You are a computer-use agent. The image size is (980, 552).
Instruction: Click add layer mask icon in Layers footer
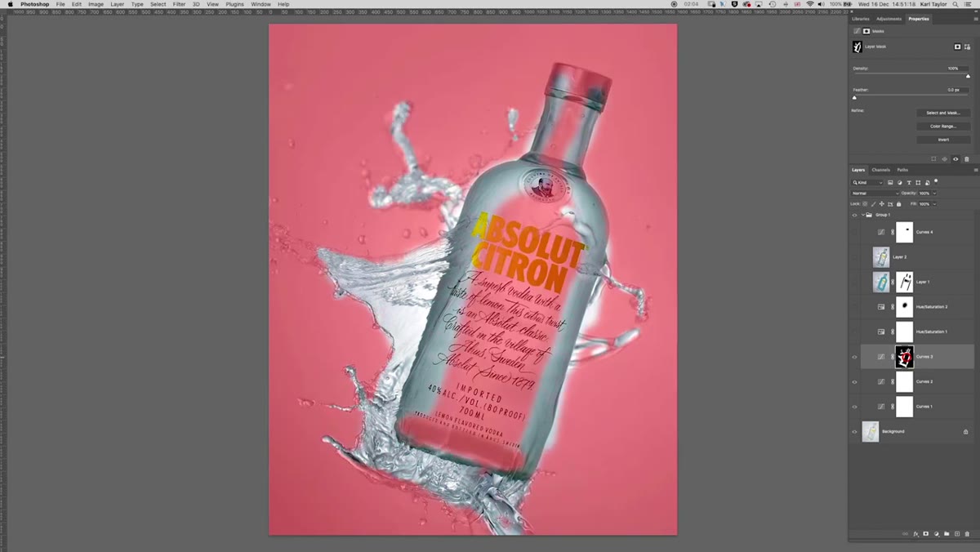click(926, 534)
